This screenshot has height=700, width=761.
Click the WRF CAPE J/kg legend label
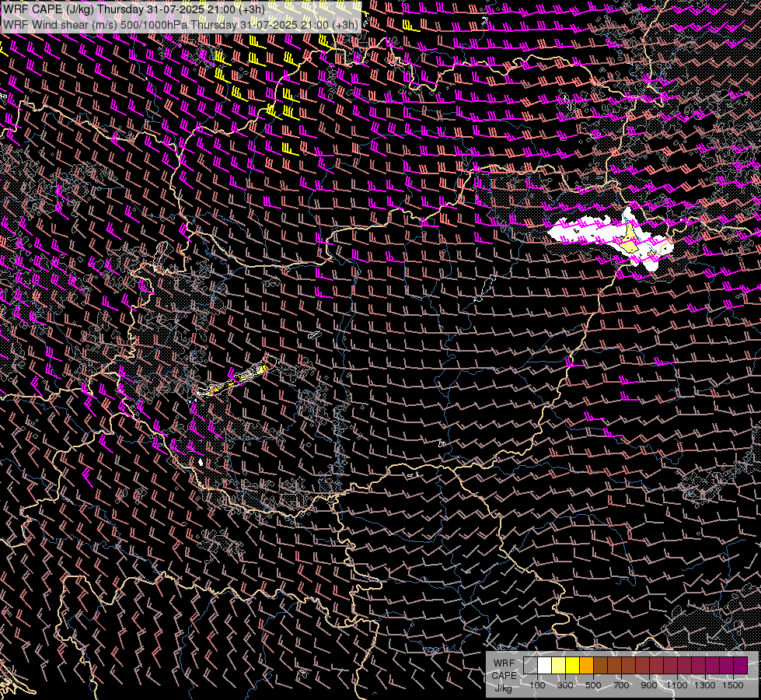(x=504, y=675)
